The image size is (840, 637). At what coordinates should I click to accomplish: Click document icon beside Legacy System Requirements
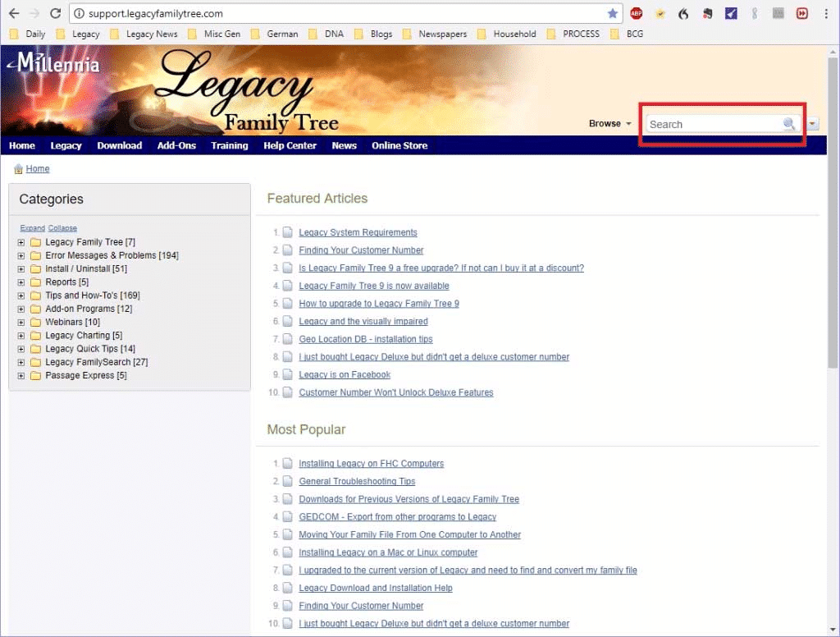pyautogui.click(x=288, y=232)
